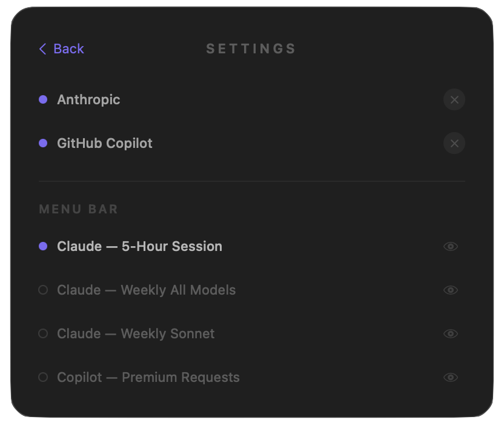This screenshot has height=428, width=504.
Task: Remove the Anthropic account via its X icon
Action: [454, 99]
